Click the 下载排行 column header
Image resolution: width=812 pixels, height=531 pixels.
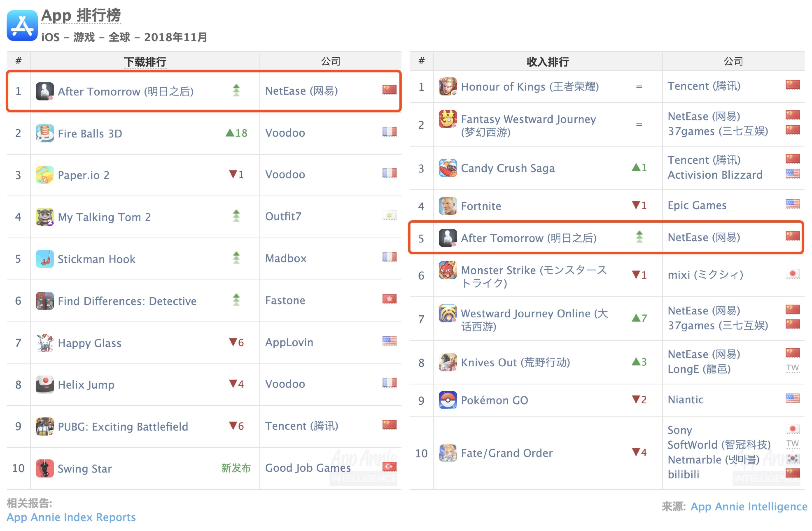pos(145,62)
